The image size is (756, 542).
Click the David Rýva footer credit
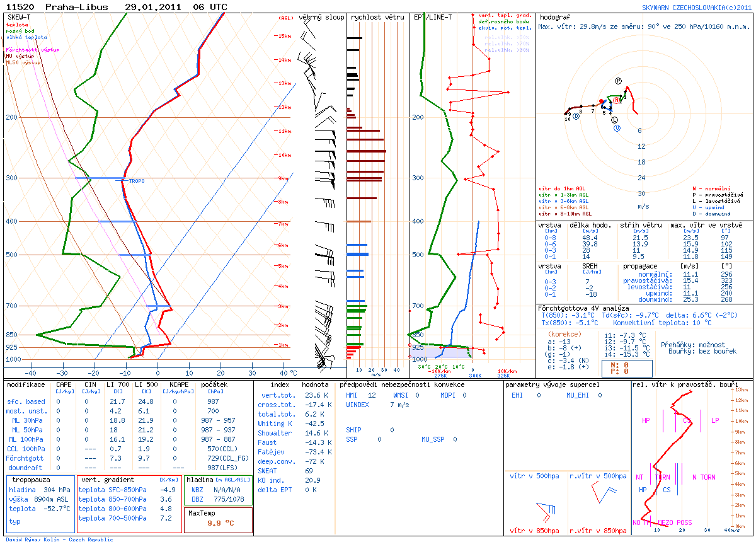pyautogui.click(x=59, y=539)
